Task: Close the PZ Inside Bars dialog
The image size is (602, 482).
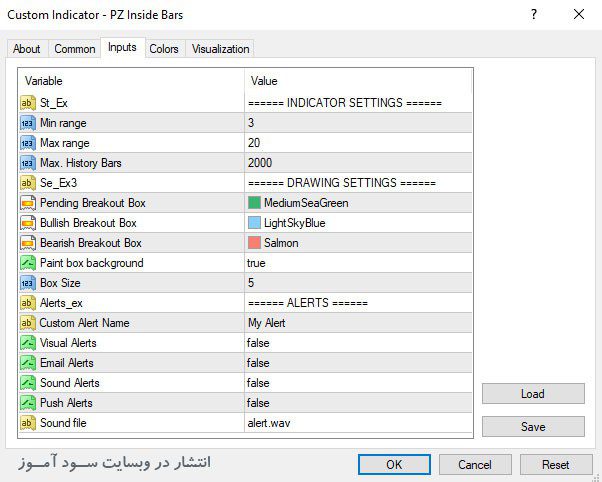Action: (x=579, y=15)
